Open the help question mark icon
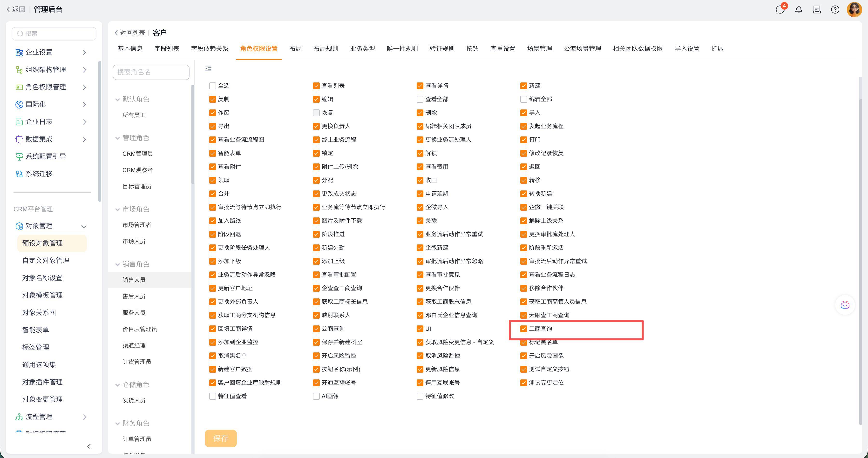 click(835, 9)
